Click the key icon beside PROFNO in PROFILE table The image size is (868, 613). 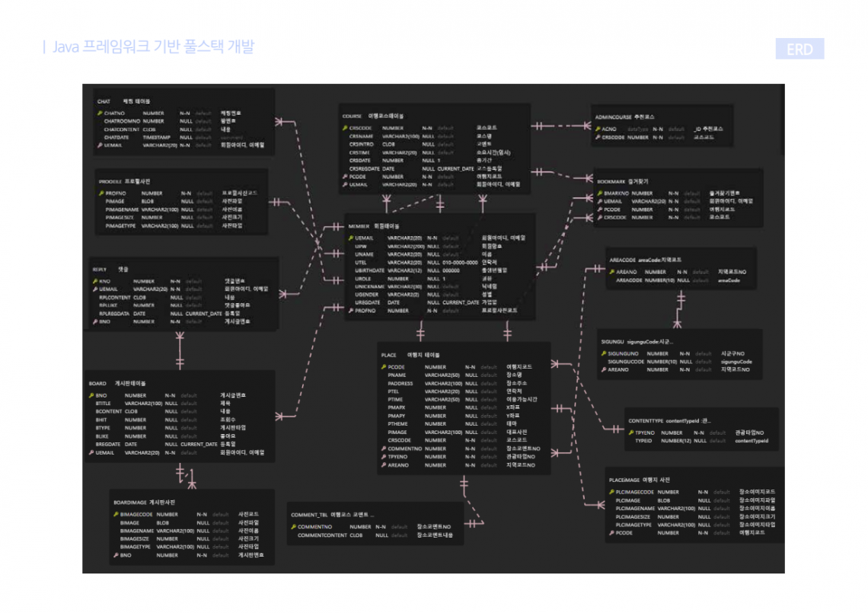click(101, 193)
